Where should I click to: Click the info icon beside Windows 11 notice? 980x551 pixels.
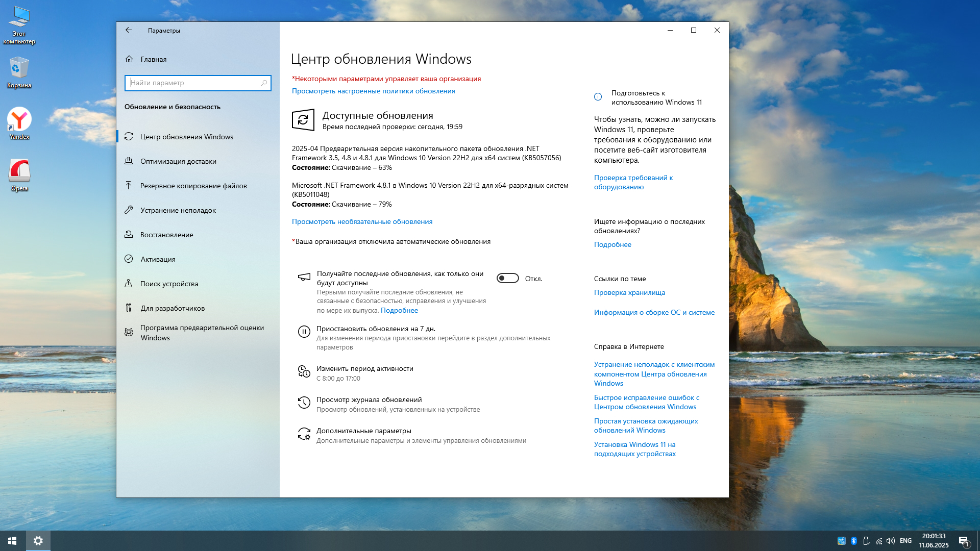pos(598,97)
